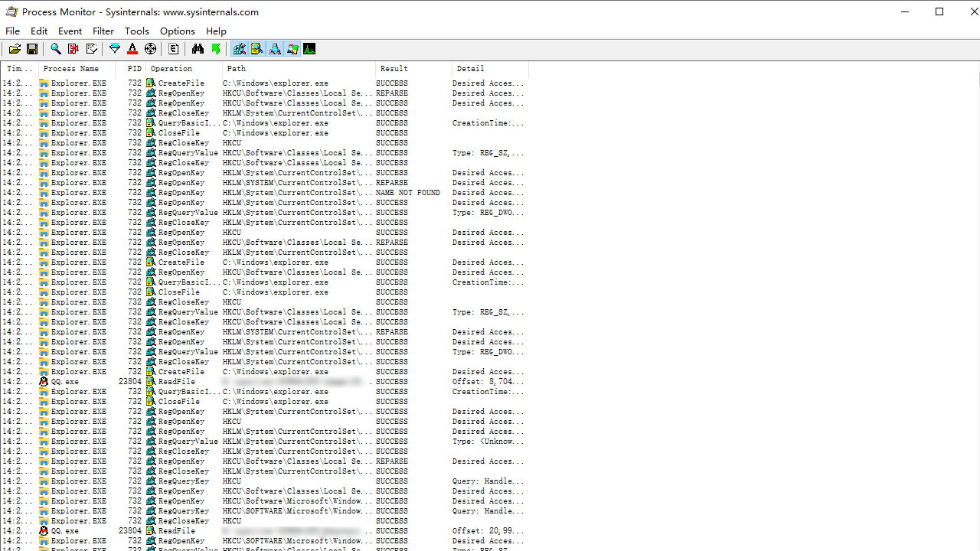This screenshot has height=551, width=980.
Task: Open the Highlight icon with red underlined A
Action: [132, 49]
